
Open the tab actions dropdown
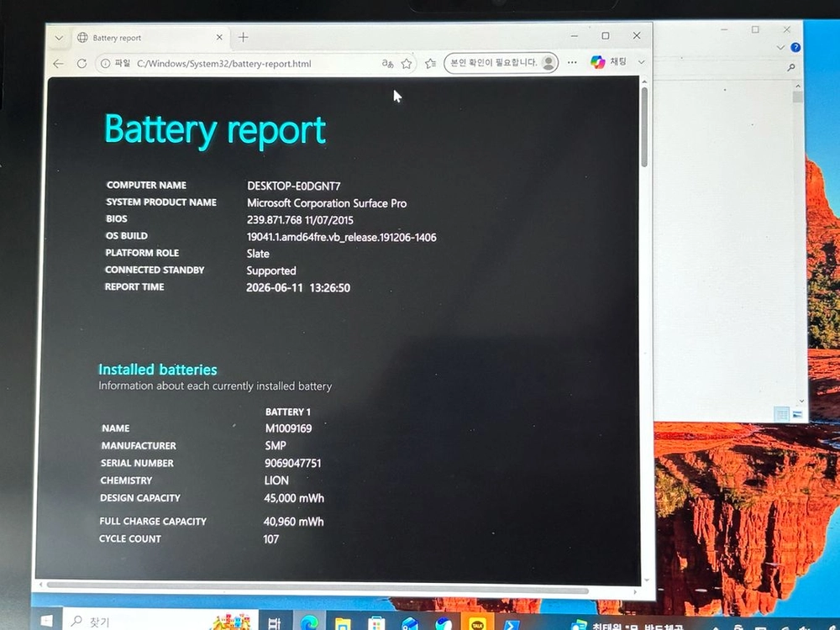coord(59,38)
